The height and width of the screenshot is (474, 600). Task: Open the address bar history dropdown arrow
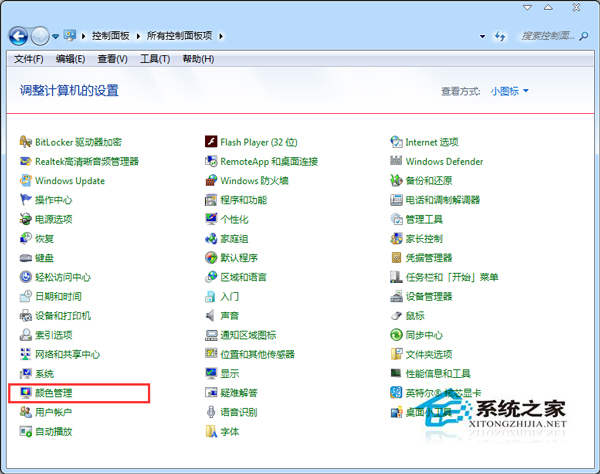click(483, 36)
